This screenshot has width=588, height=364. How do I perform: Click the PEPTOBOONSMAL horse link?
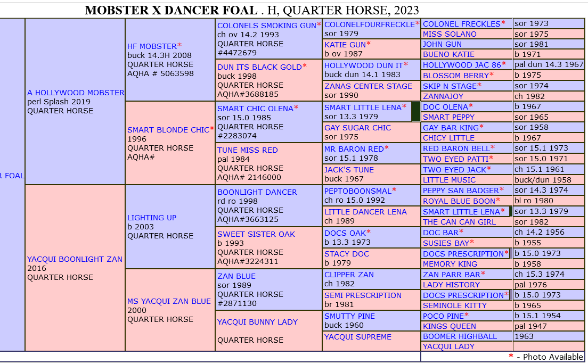(x=358, y=191)
